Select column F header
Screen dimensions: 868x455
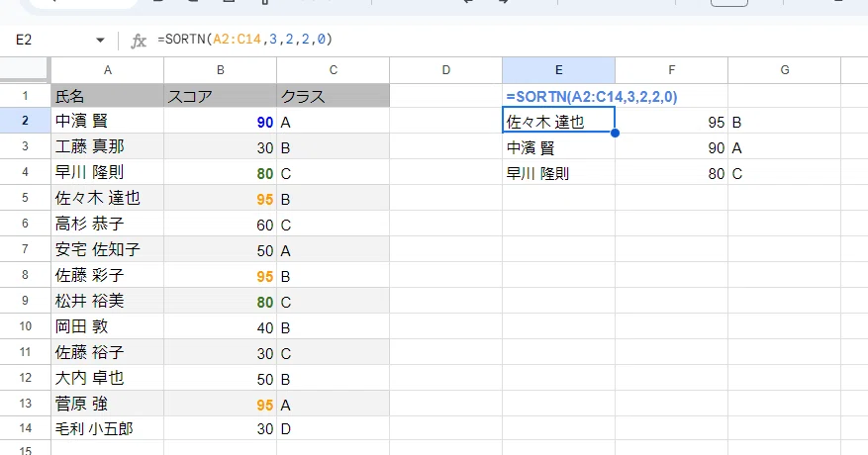click(671, 70)
